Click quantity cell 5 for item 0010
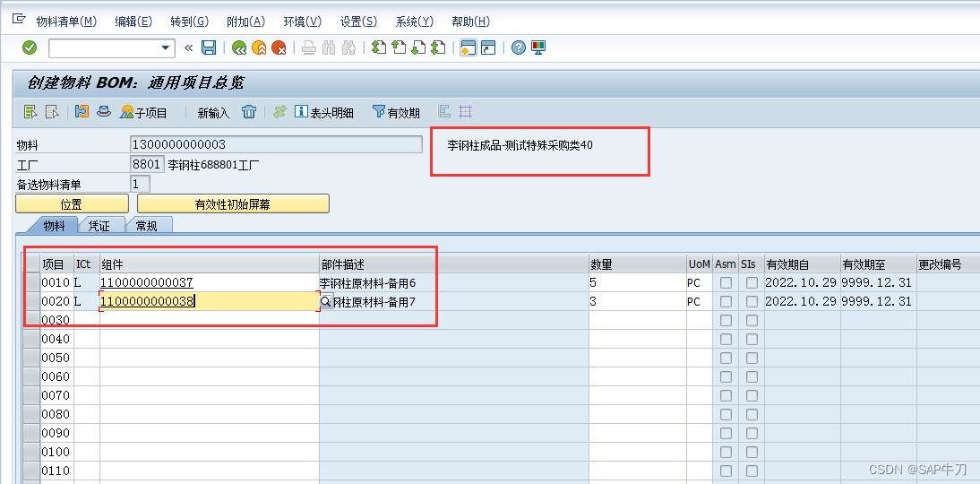 tap(638, 282)
